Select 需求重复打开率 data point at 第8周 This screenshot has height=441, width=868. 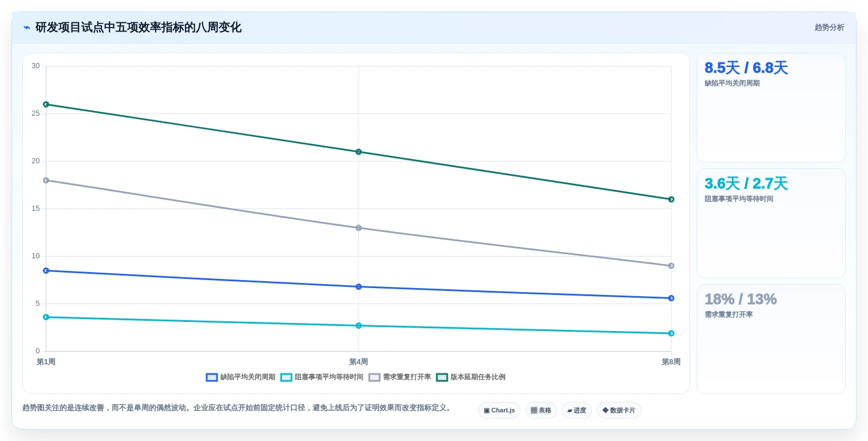pos(671,266)
